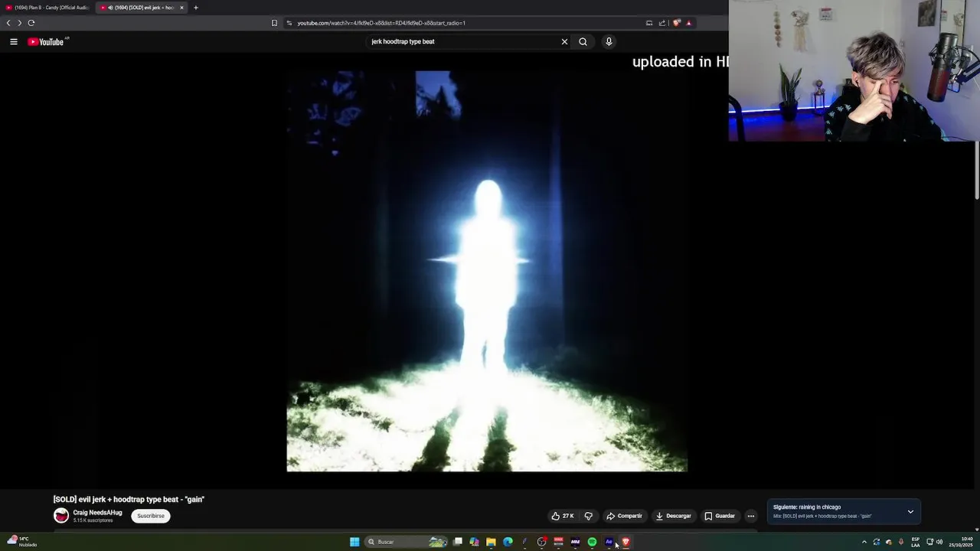Click the taskbar Buscar search box
Image resolution: width=980 pixels, height=551 pixels.
(x=406, y=542)
